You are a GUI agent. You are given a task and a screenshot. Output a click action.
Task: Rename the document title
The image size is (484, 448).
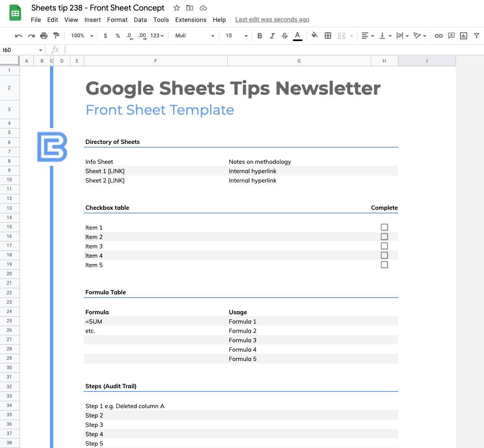(x=98, y=8)
